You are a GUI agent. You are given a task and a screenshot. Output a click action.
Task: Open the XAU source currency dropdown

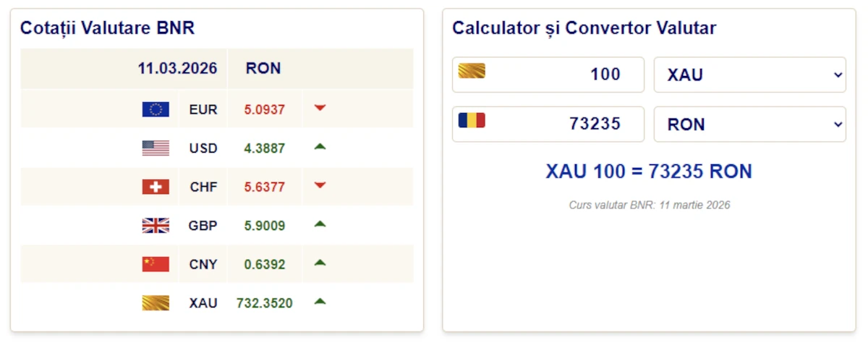pyautogui.click(x=749, y=75)
